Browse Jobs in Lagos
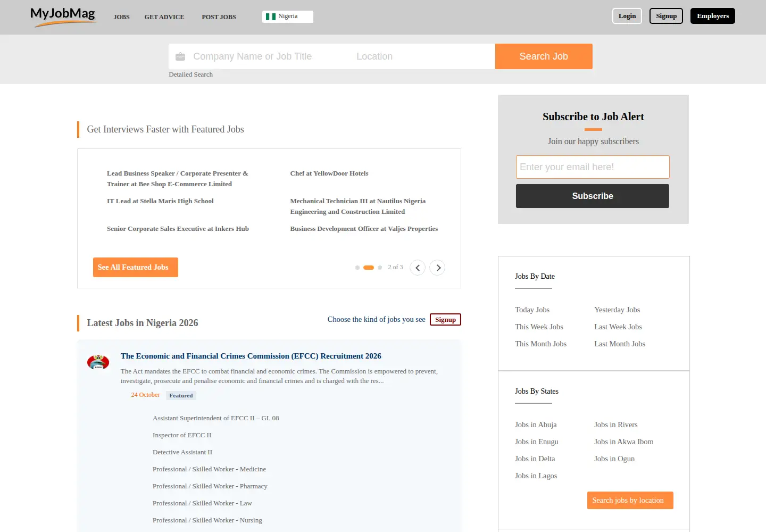Screen dimensions: 766x532 tap(536, 476)
